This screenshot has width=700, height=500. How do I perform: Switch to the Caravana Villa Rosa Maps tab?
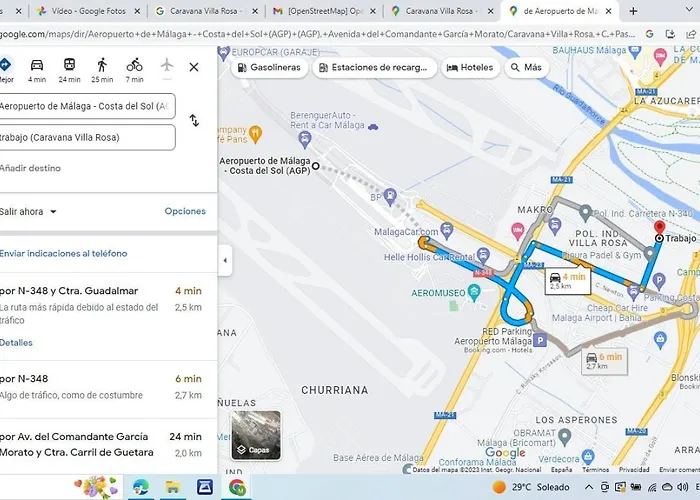(x=442, y=11)
